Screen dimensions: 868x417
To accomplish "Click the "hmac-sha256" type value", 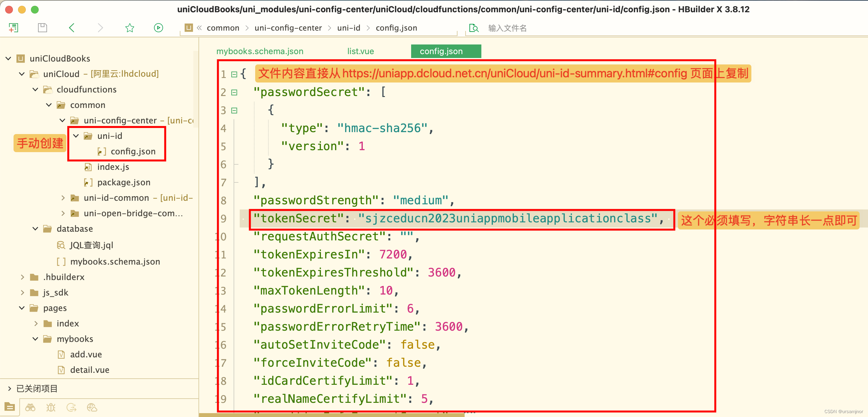I will [382, 128].
